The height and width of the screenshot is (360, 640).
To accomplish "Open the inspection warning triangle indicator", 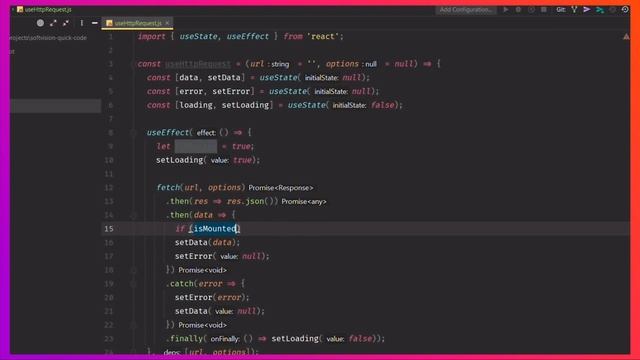I will tap(626, 37).
